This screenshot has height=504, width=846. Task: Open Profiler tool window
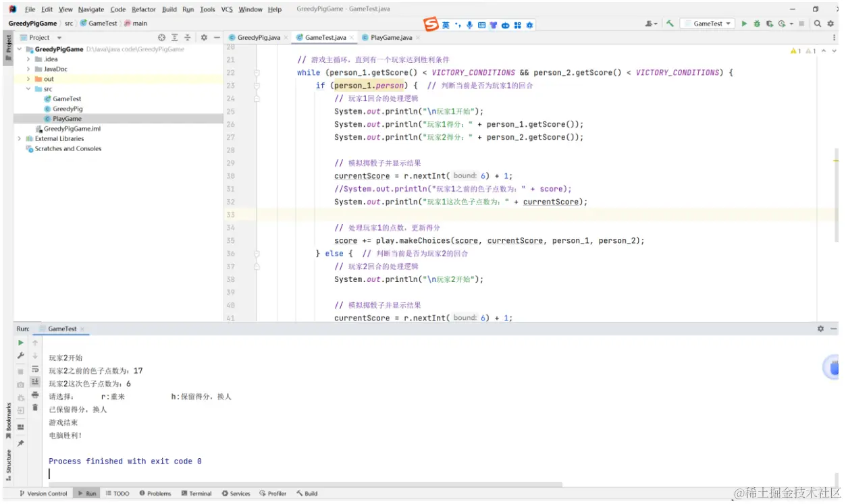click(x=273, y=493)
